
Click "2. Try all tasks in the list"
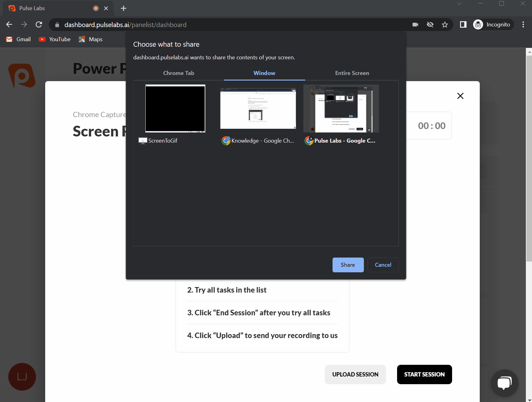[x=227, y=290]
